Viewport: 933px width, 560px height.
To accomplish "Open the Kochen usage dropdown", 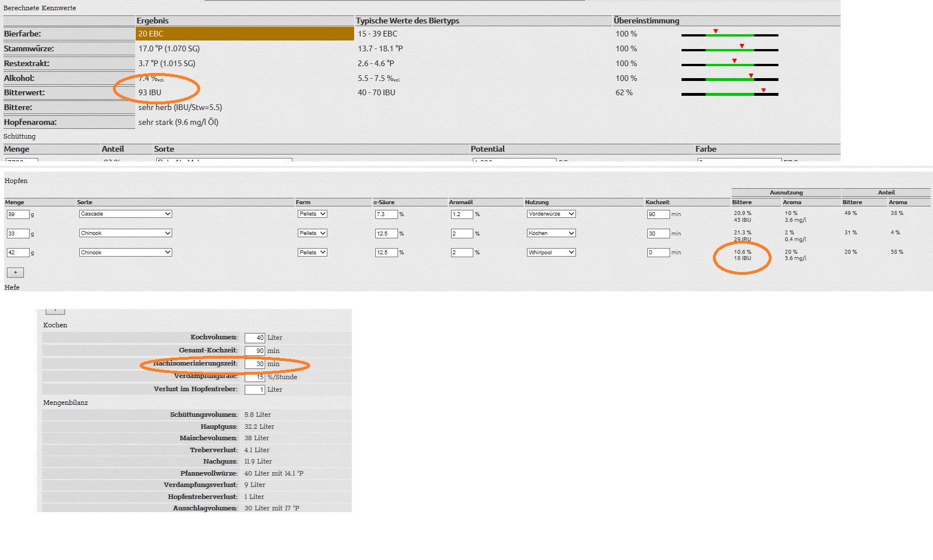I will (x=551, y=233).
